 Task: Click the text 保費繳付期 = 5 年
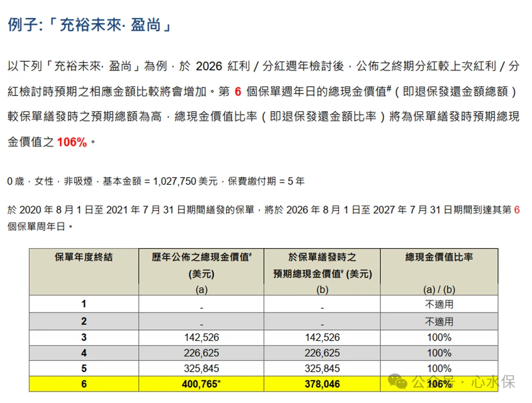(x=266, y=181)
